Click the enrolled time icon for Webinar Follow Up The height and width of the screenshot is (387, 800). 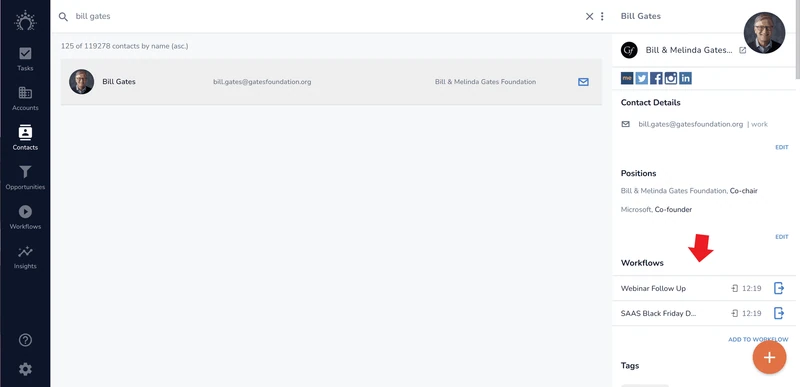pos(735,289)
